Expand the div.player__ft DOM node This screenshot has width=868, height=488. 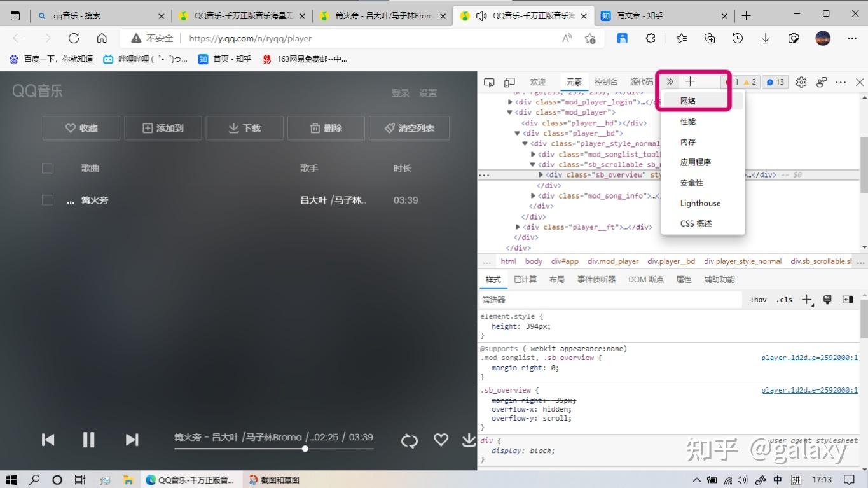point(517,227)
